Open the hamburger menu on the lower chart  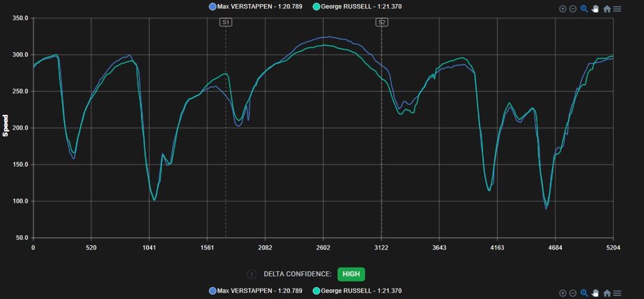pyautogui.click(x=617, y=293)
